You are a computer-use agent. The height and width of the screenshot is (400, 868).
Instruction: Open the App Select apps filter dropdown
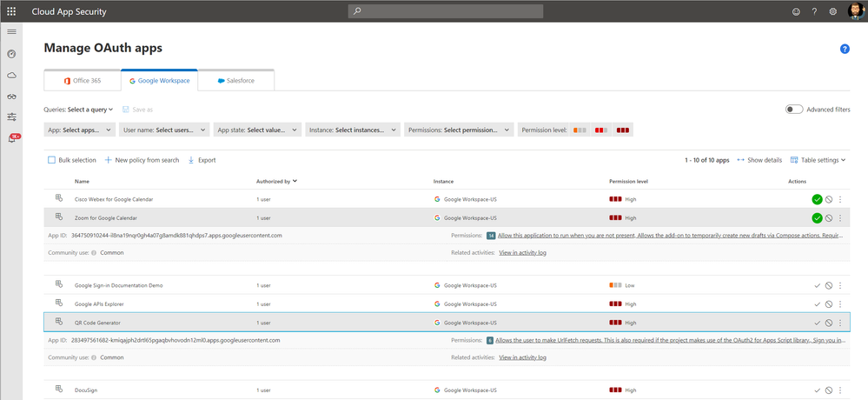pos(80,130)
